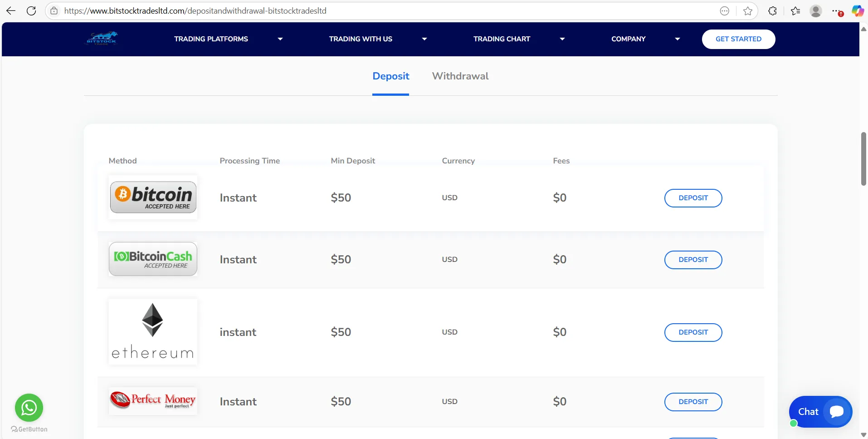The height and width of the screenshot is (439, 868).
Task: Click lowercase instant in Ethereum row
Action: (x=238, y=332)
